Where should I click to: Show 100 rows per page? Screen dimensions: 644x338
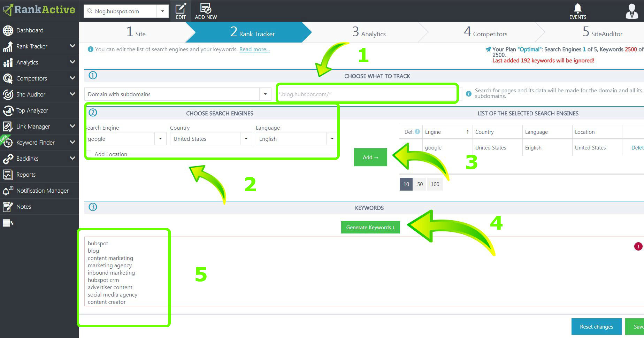435,184
